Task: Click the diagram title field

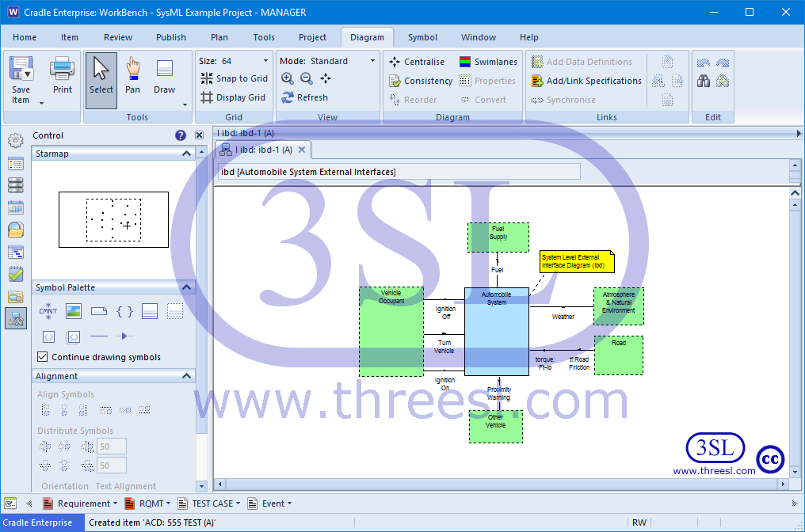Action: (399, 172)
